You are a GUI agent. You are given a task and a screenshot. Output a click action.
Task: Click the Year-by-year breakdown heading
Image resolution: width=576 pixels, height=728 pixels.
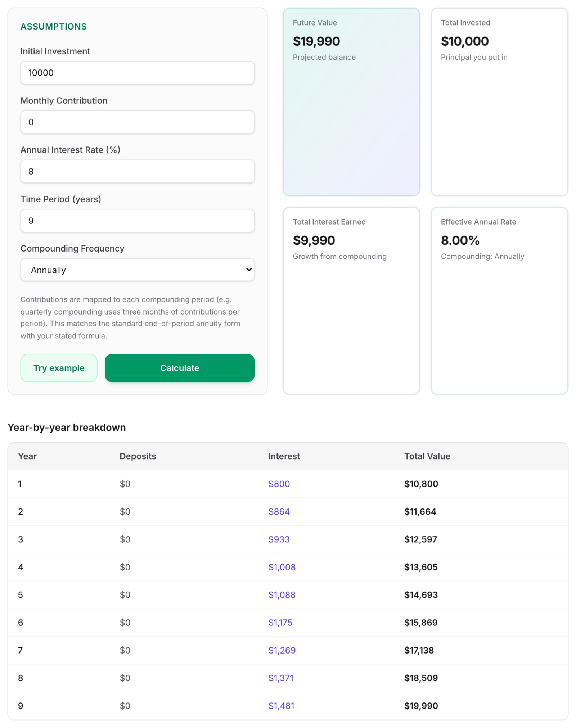[67, 427]
